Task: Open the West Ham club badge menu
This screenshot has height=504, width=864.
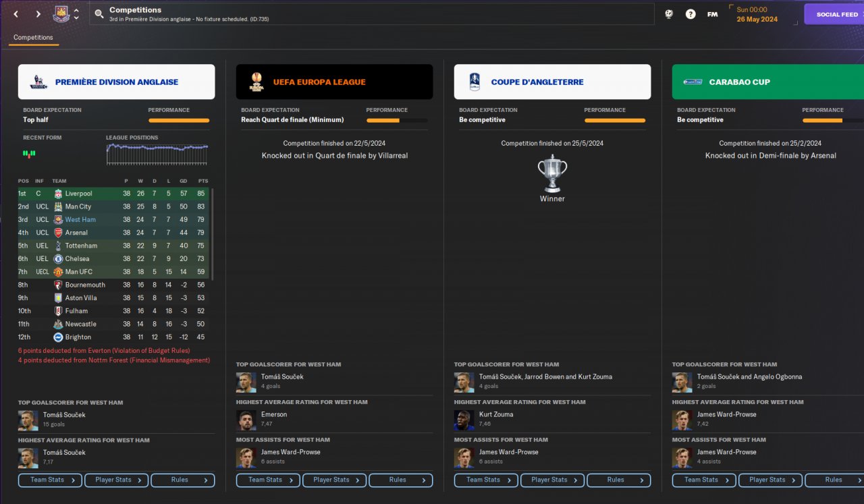Action: (x=61, y=13)
